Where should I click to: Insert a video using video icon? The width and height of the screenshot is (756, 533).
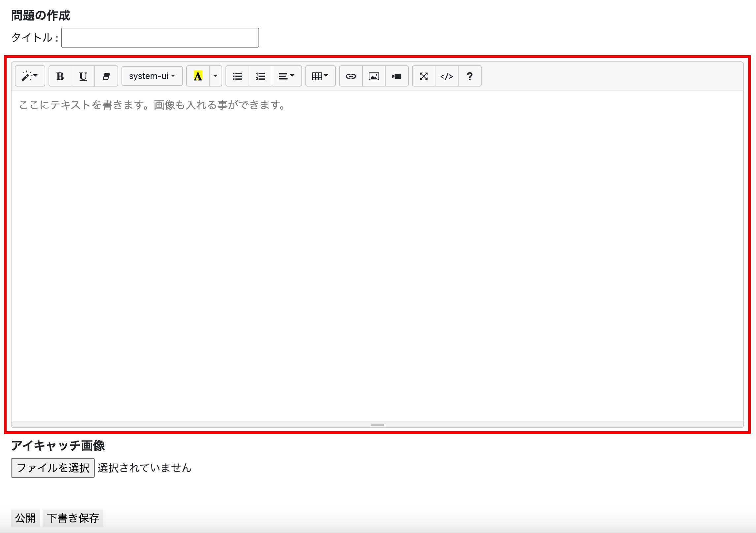tap(396, 76)
